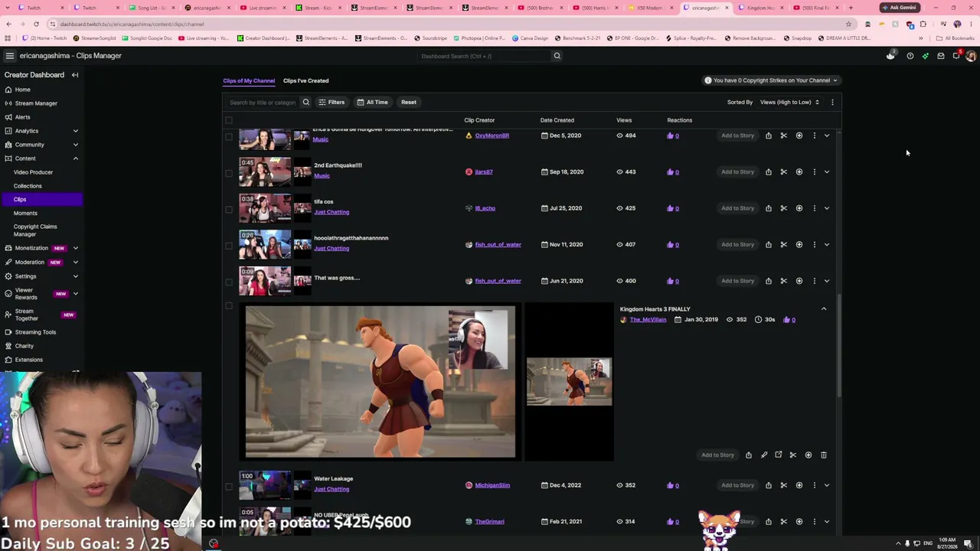Screen dimensions: 980x551
Task: Click circled plus icon for Kingdom Hearts clip
Action: click(x=808, y=455)
